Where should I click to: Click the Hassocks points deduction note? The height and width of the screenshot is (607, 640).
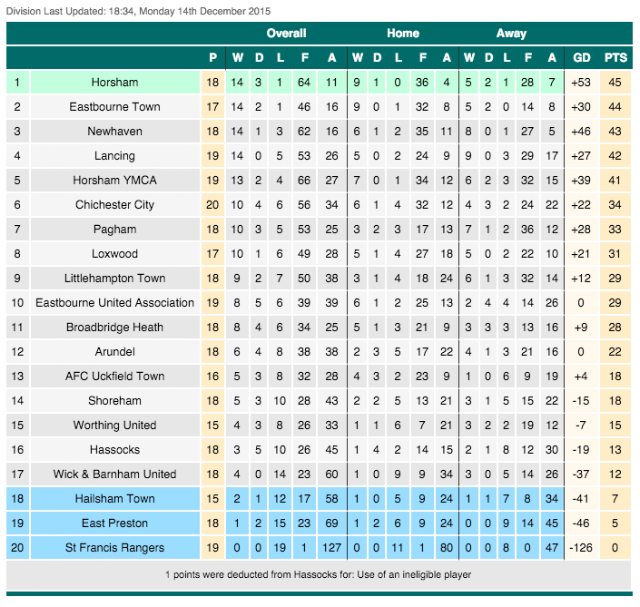point(318,575)
